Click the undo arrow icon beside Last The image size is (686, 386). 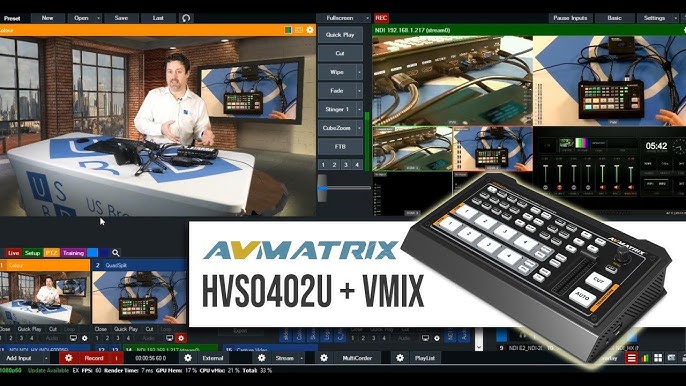click(x=186, y=18)
